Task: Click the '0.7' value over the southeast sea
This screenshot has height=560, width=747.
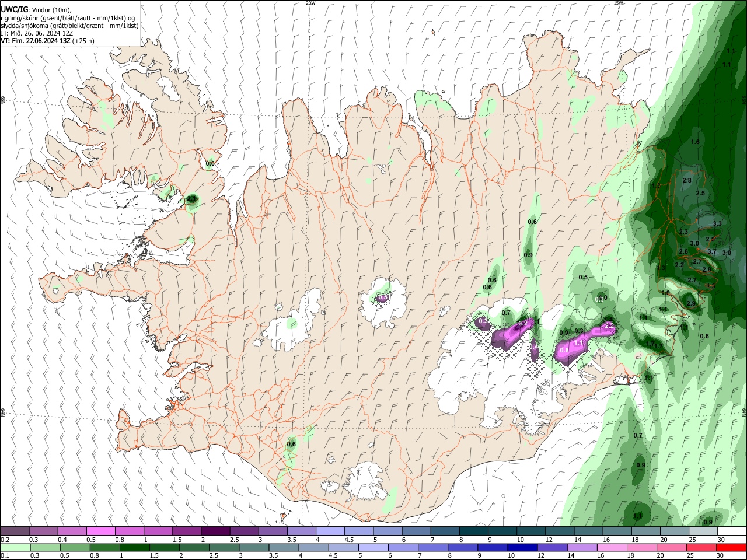Action: coord(638,435)
